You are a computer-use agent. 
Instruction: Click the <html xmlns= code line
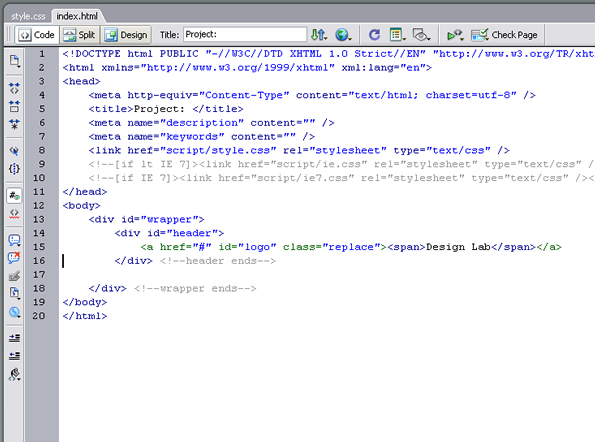tap(247, 68)
